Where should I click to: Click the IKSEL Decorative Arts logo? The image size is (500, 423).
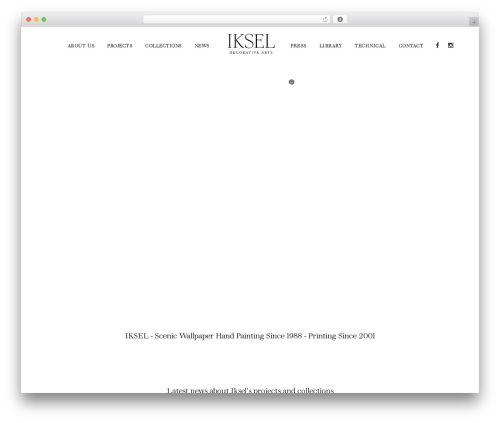[x=251, y=44]
